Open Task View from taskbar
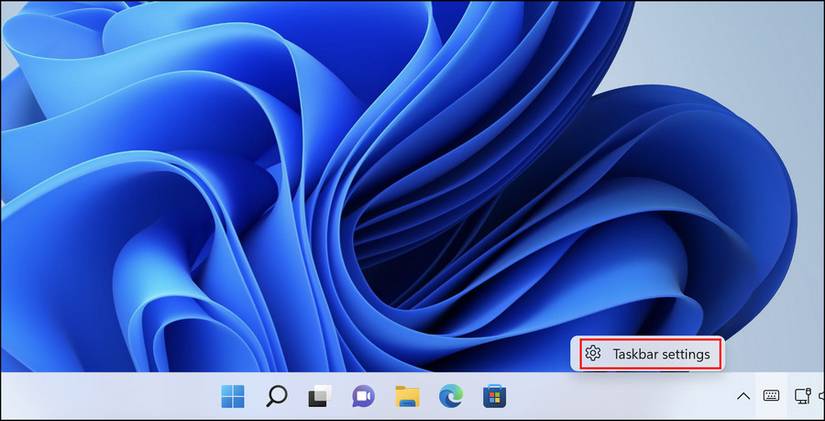Screen dimensions: 825x421 (320, 396)
